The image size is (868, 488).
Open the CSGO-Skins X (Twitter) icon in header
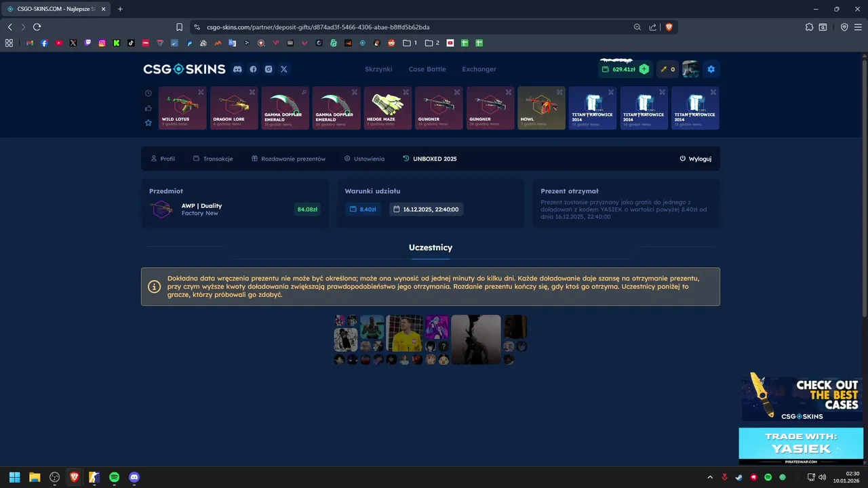click(284, 69)
